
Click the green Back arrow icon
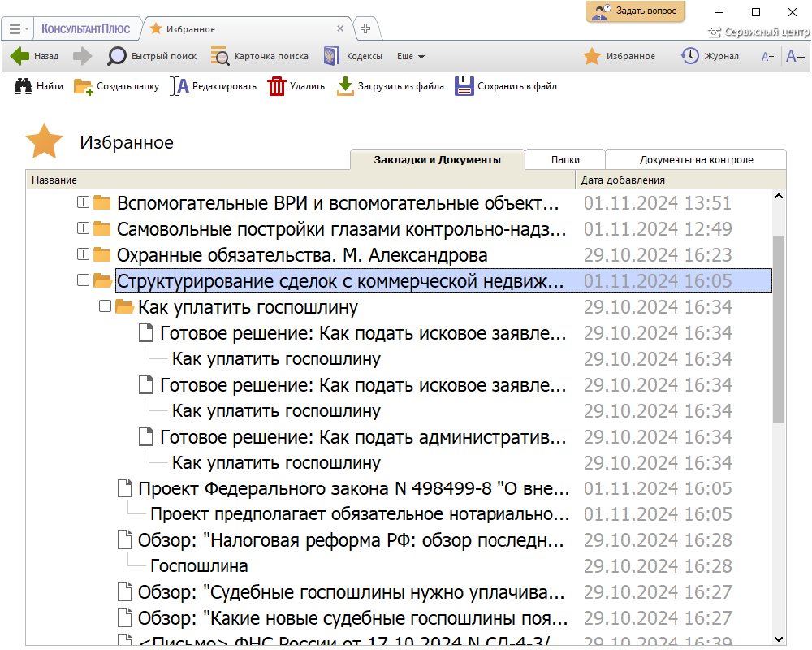pyautogui.click(x=19, y=56)
